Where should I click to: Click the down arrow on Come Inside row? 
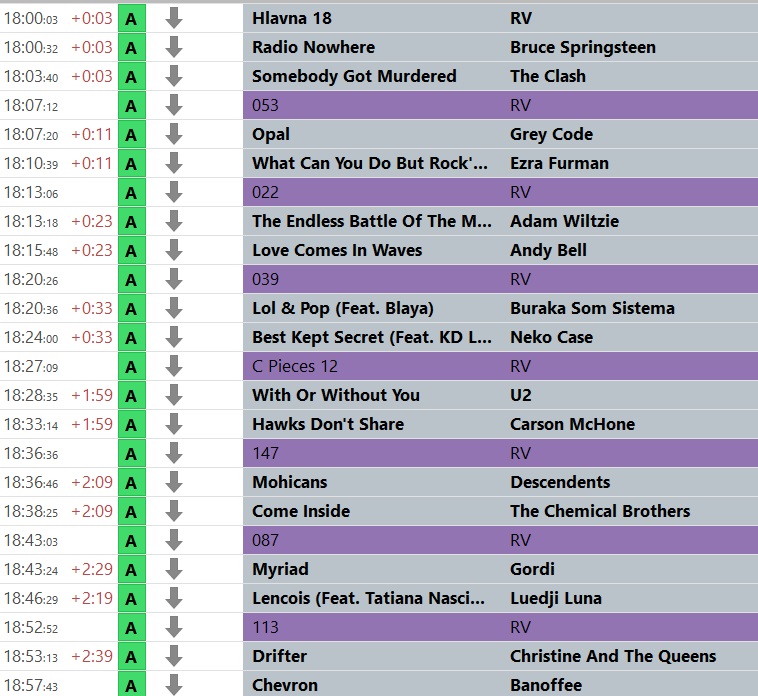click(x=174, y=511)
